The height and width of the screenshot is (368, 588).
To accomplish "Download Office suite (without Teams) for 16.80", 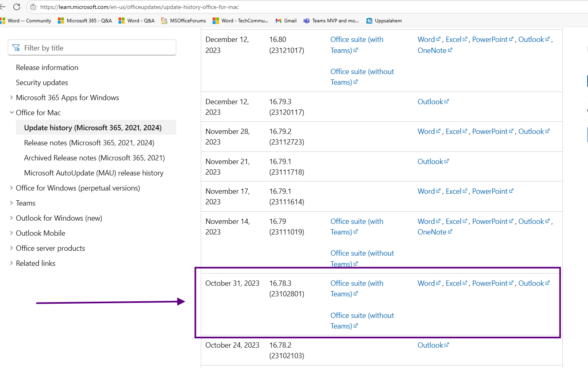I will coord(362,77).
